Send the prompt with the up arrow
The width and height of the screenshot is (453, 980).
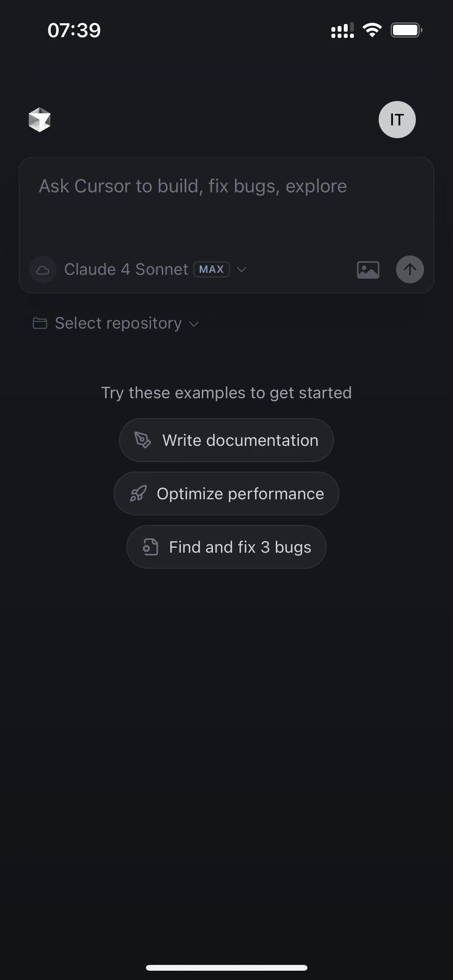(410, 269)
